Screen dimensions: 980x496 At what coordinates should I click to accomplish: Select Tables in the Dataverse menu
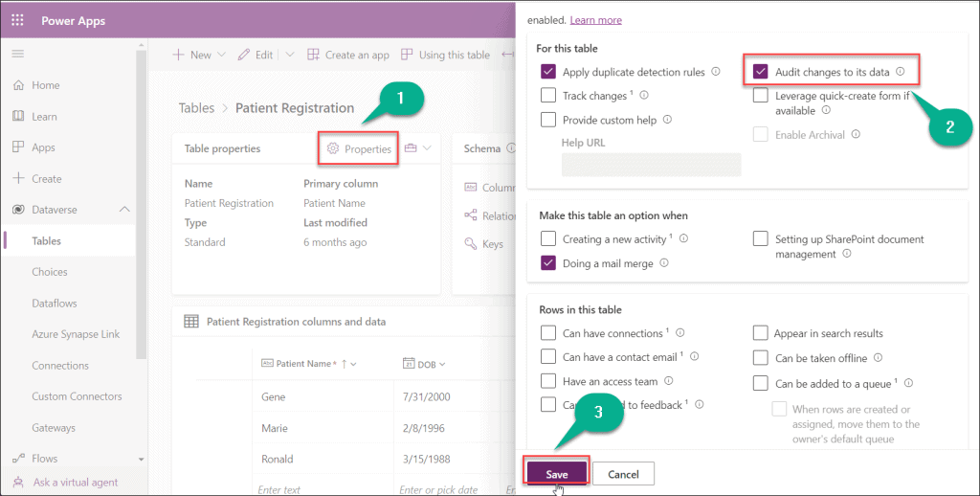(x=68, y=240)
